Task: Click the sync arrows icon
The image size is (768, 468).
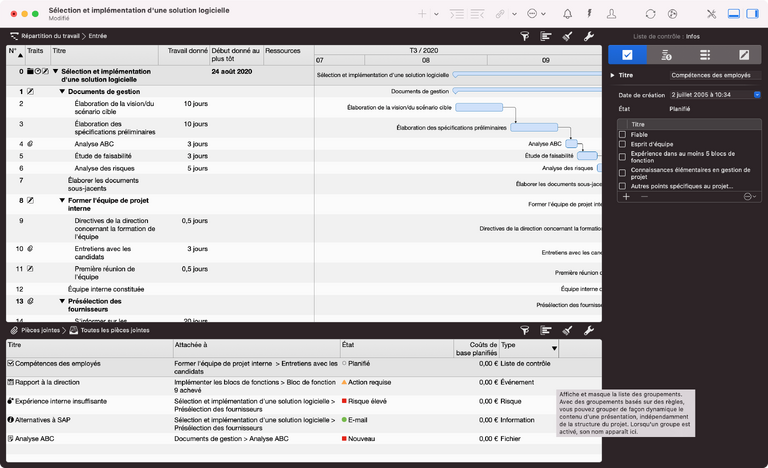Action: [x=651, y=14]
